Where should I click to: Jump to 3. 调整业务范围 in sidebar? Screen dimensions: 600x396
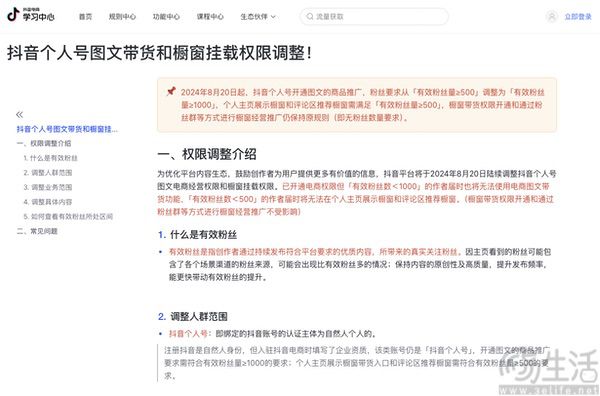[48, 187]
